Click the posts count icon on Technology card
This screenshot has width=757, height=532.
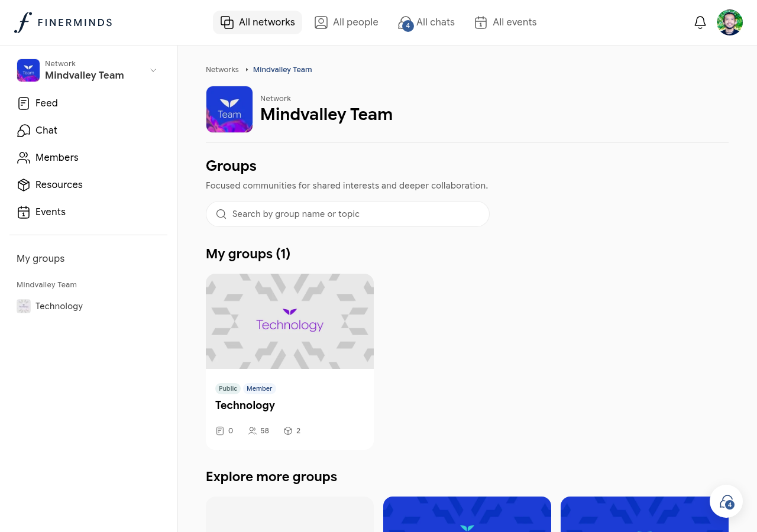coord(220,431)
